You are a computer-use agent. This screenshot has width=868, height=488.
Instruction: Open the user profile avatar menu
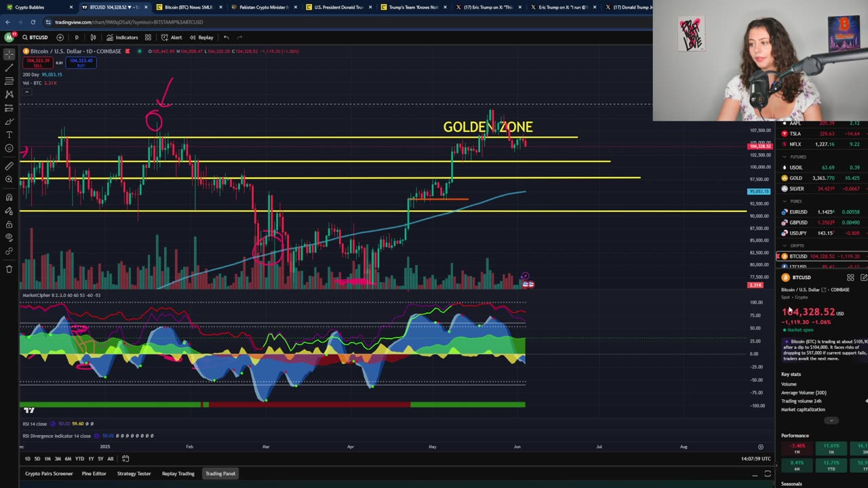point(9,37)
